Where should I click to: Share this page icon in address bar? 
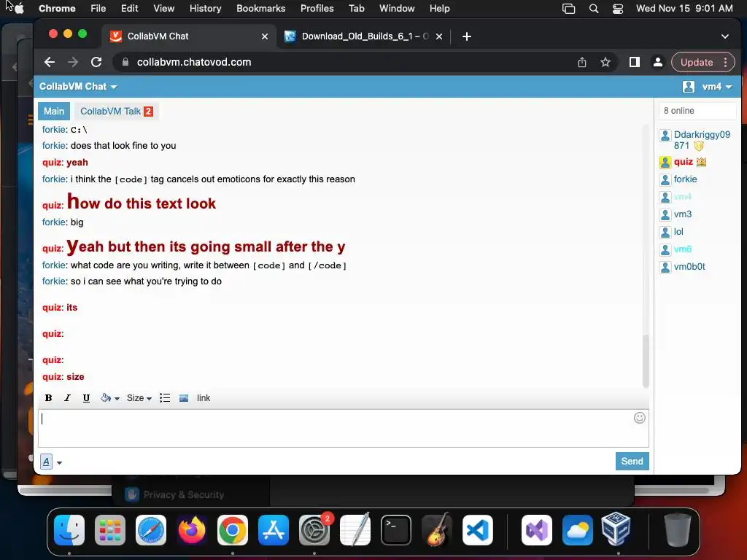(581, 63)
